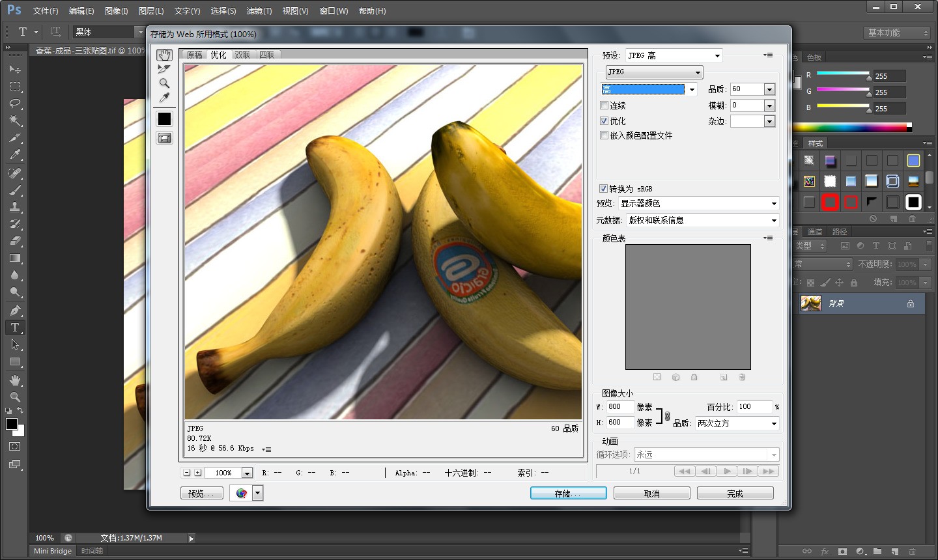Open the 图像(I) menu

(x=117, y=11)
